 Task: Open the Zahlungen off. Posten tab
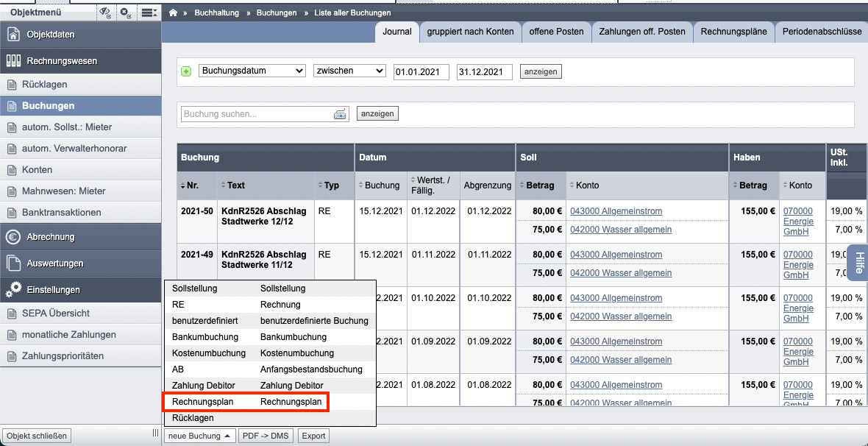coord(642,32)
